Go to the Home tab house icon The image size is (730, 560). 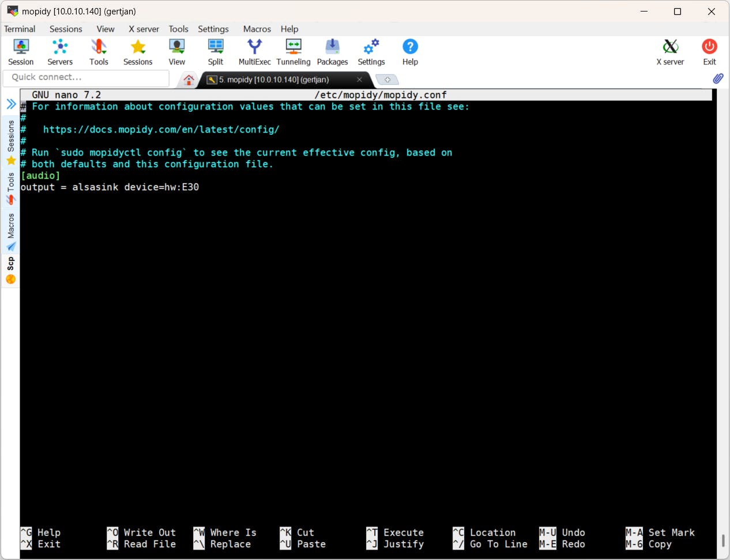[189, 80]
